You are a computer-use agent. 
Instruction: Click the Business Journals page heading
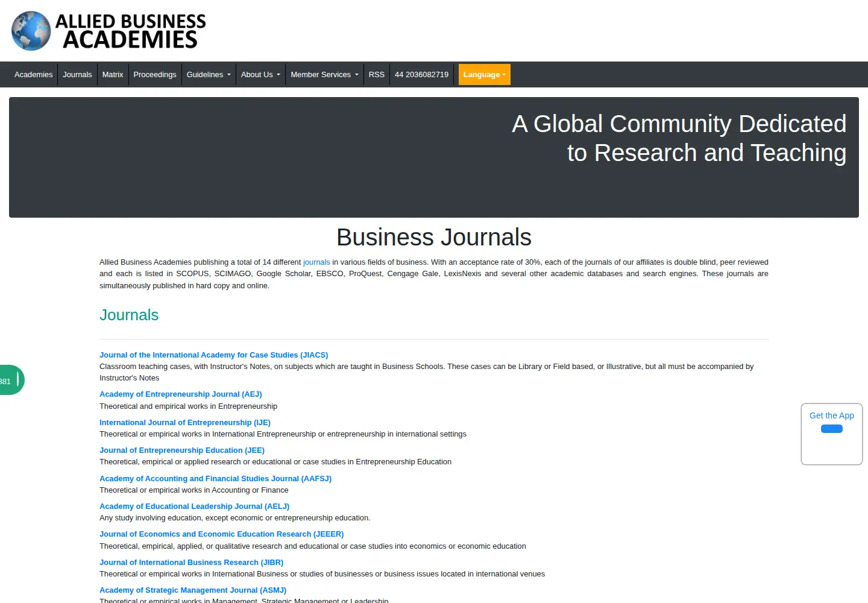[434, 237]
